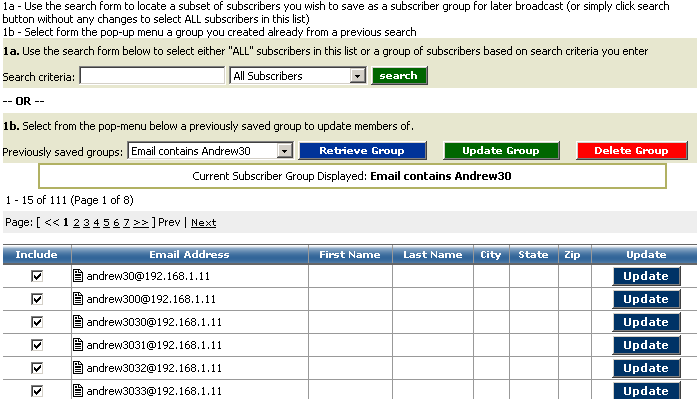Uncheck Include for andrew3033@192.168.1.11
The width and height of the screenshot is (697, 399).
pyautogui.click(x=37, y=391)
